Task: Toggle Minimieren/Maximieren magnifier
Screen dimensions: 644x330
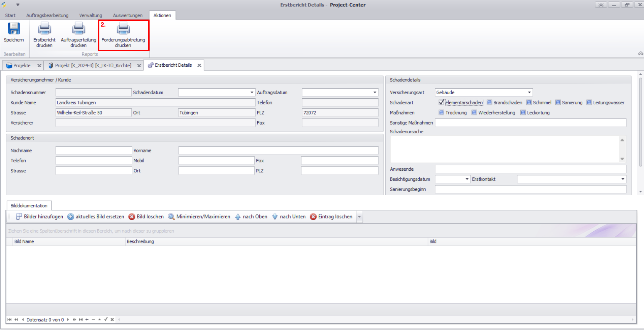Action: click(x=171, y=217)
